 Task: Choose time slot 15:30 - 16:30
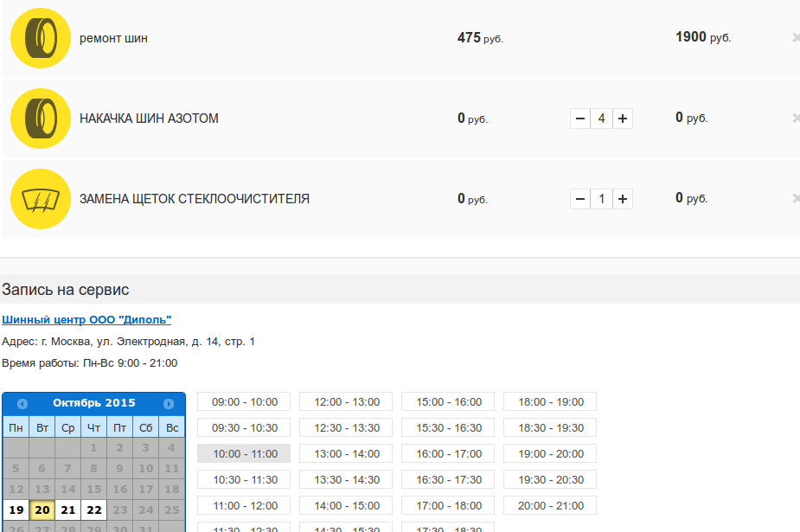pos(448,428)
